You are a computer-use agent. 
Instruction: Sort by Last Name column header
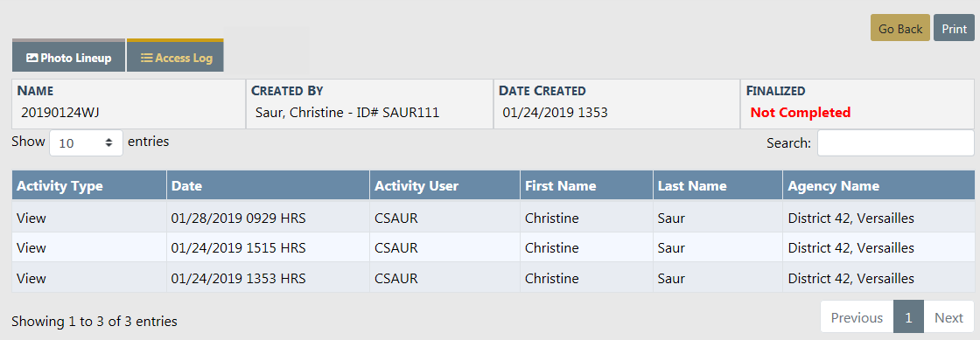click(x=717, y=186)
